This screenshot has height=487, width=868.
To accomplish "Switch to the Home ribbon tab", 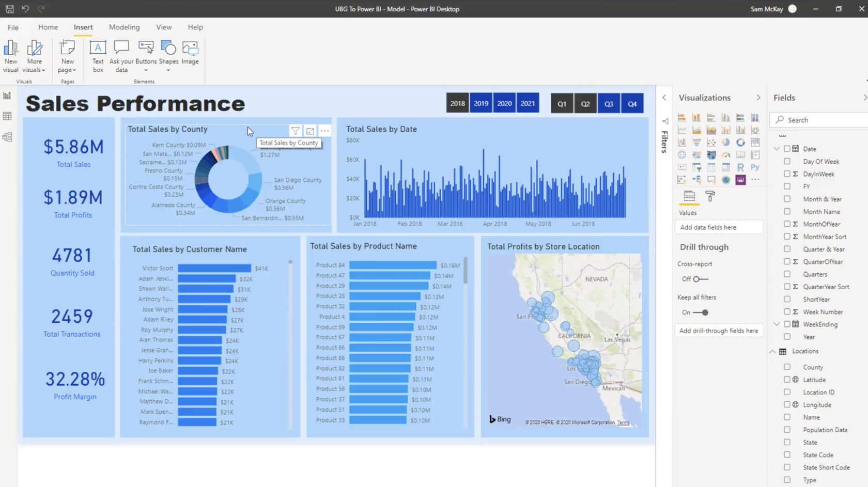I will (48, 27).
